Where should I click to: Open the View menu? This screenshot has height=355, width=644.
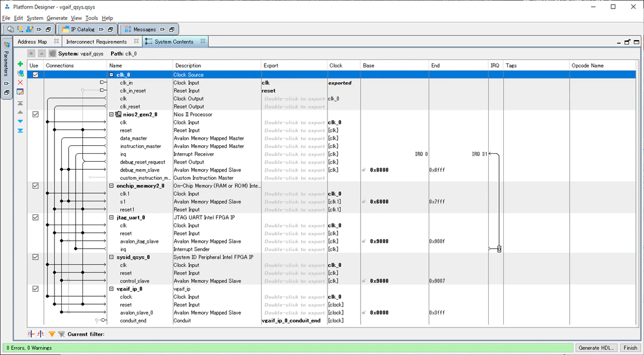pos(76,18)
